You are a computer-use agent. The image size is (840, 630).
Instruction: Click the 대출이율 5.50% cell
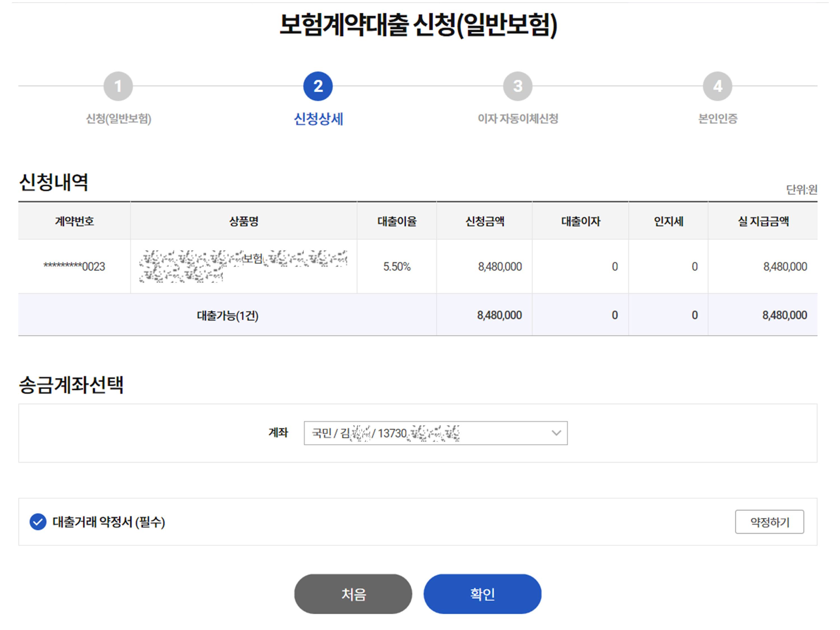pos(397,267)
